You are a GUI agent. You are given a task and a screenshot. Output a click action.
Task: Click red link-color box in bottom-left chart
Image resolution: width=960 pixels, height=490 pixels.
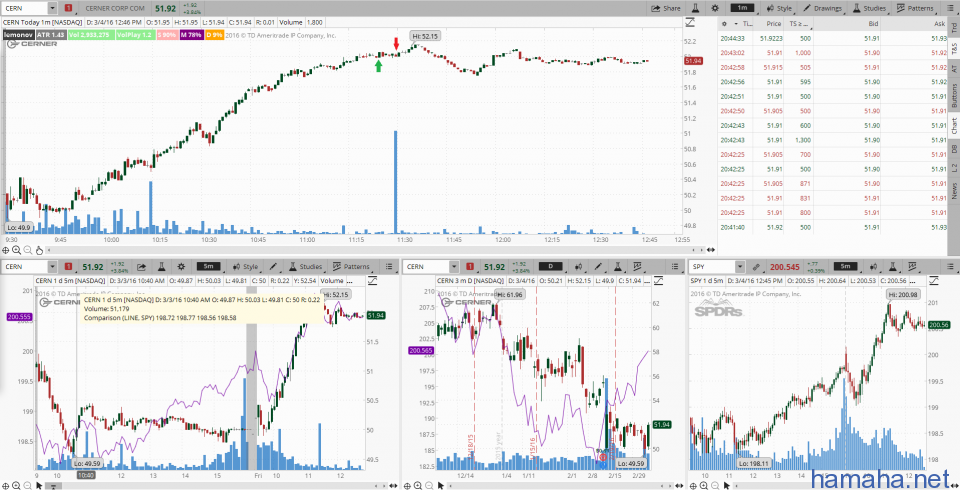(x=68, y=266)
